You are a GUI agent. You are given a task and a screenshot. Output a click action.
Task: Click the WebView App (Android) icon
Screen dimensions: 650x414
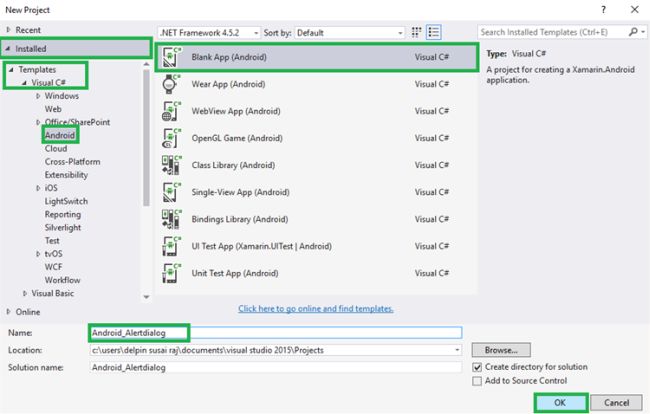click(171, 111)
